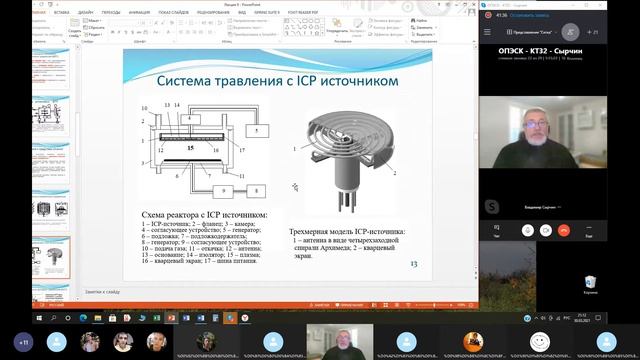The image size is (640, 360).
Task: Toggle the Заметки notes button in status bar
Action: (x=320, y=305)
